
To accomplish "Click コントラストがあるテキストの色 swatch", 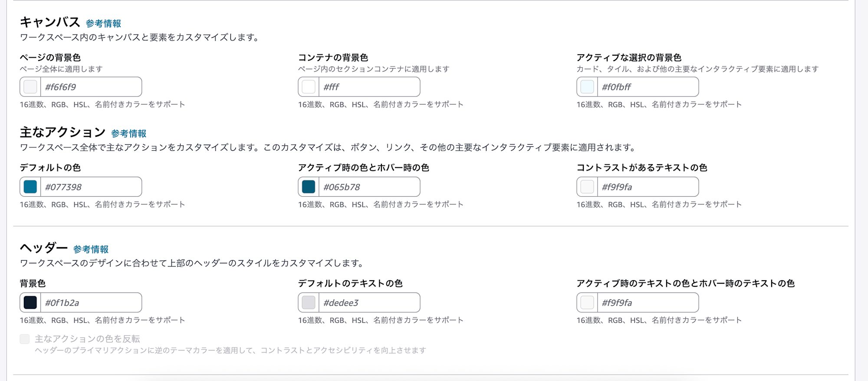I will point(587,187).
